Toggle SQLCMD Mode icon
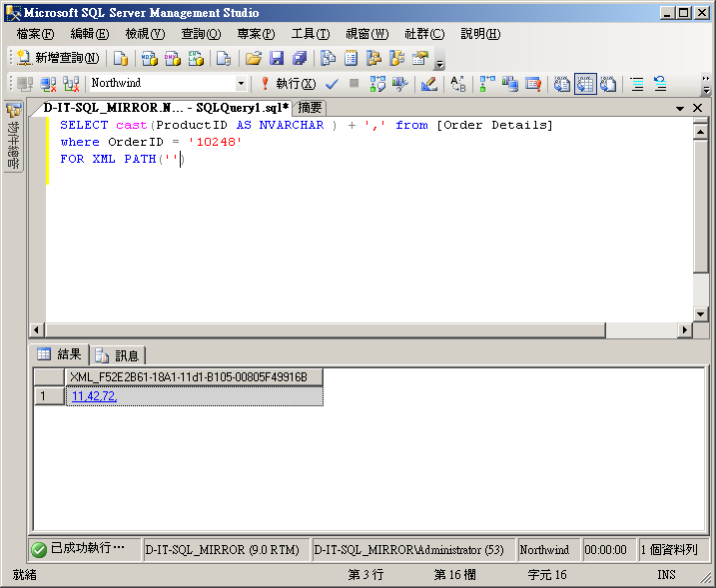Image resolution: width=716 pixels, height=588 pixels. [x=533, y=84]
